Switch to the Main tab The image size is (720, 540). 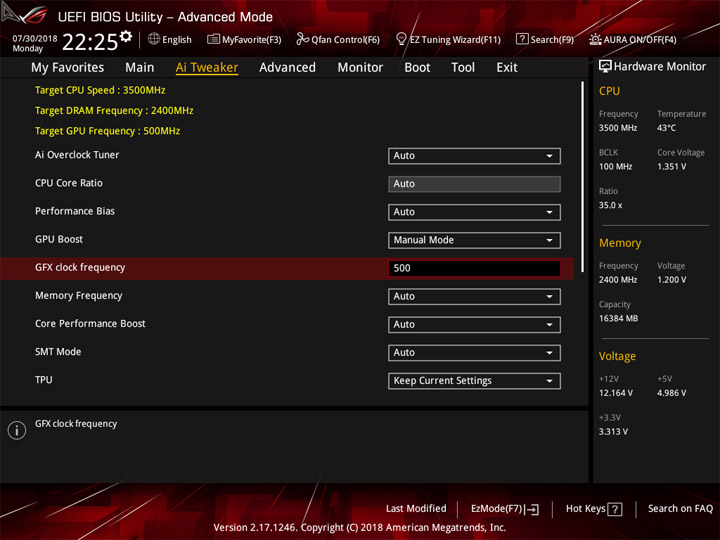[140, 68]
